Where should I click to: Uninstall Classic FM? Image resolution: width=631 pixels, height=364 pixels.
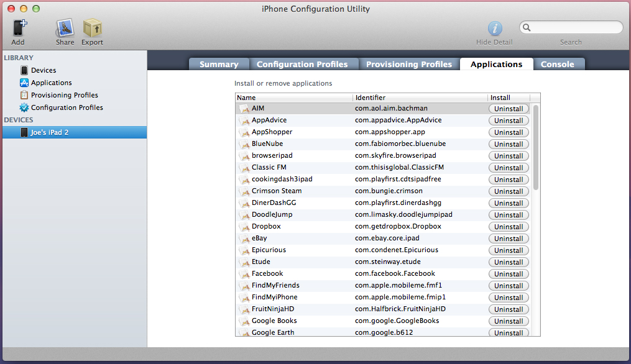(509, 168)
